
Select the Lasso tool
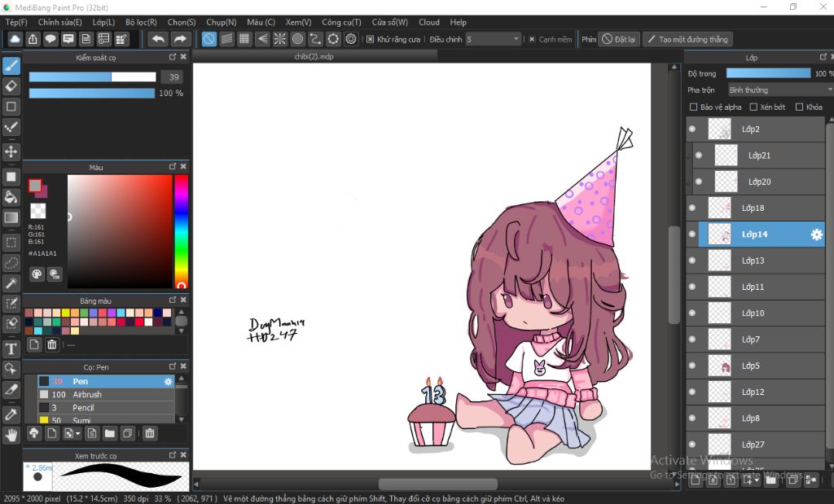tap(11, 263)
